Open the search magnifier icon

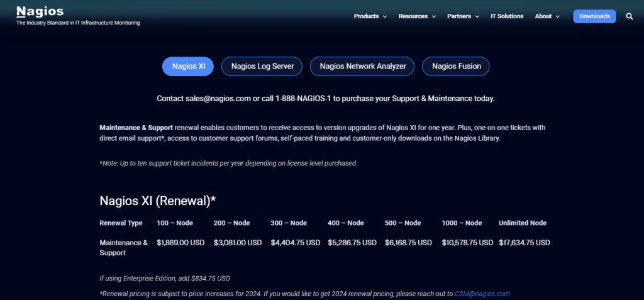coord(629,16)
